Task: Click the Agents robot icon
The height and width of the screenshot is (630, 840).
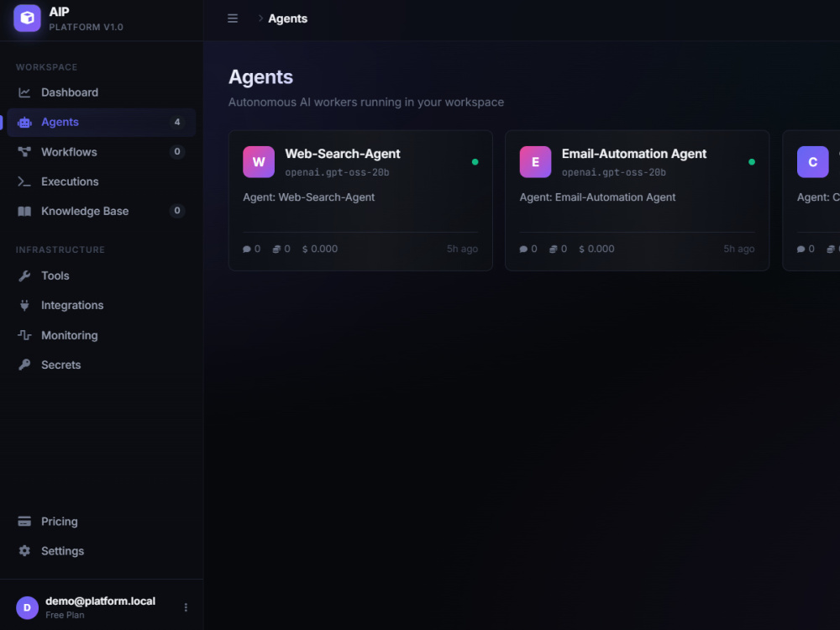Action: coord(24,123)
